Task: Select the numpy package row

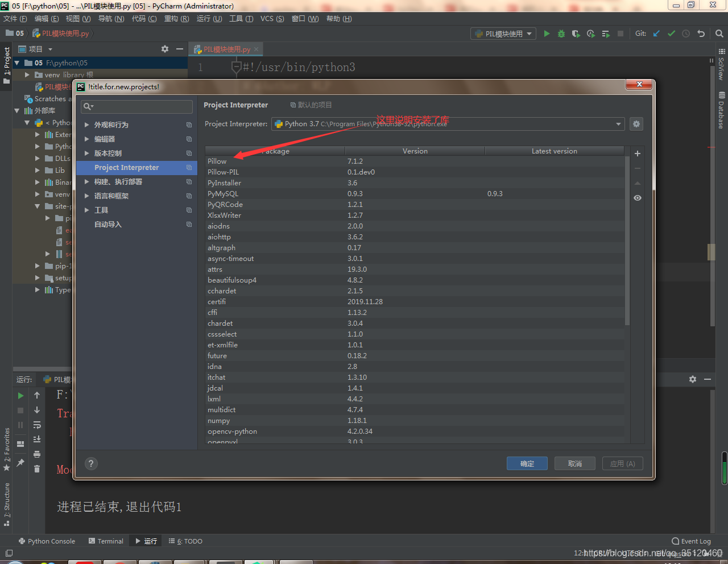Action: tap(415, 421)
